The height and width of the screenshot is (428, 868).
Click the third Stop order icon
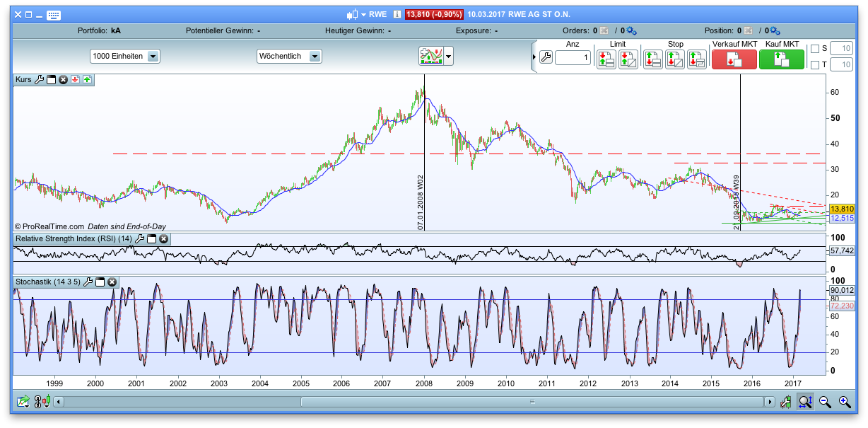coord(696,59)
